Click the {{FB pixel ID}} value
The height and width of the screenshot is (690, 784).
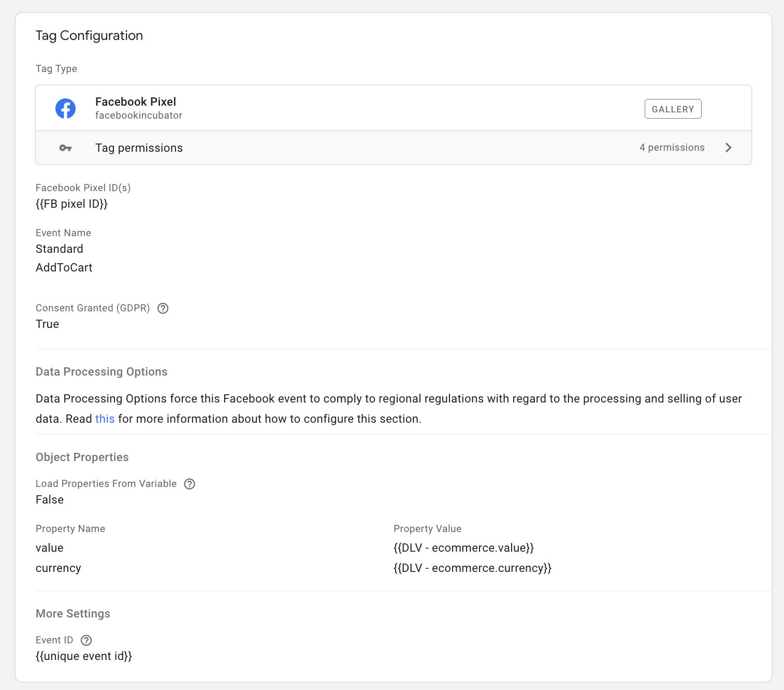click(71, 204)
